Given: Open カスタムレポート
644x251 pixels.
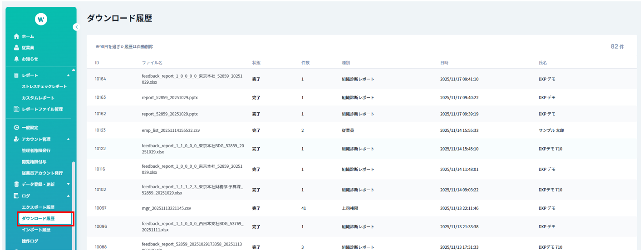Looking at the screenshot, I should 38,98.
